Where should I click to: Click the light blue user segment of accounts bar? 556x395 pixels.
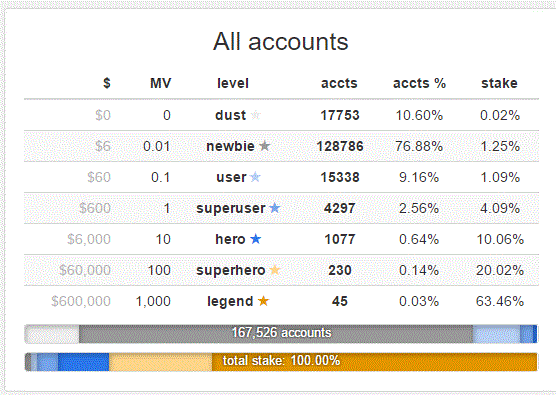coord(496,334)
